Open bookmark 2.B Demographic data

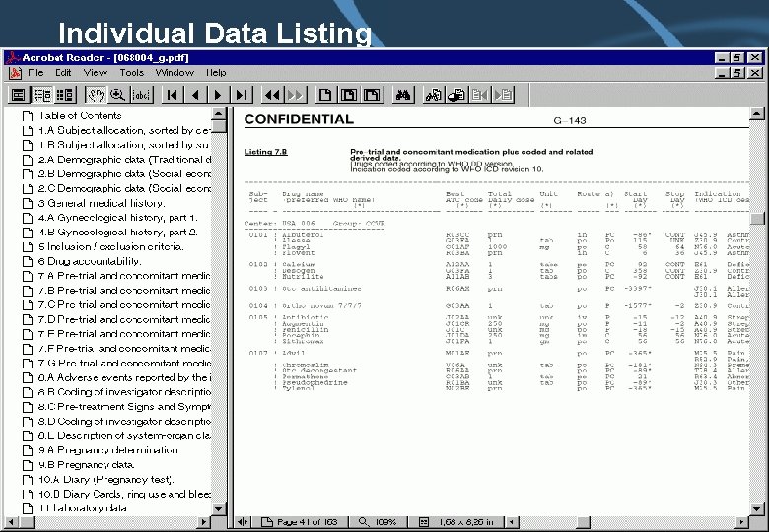(124, 174)
